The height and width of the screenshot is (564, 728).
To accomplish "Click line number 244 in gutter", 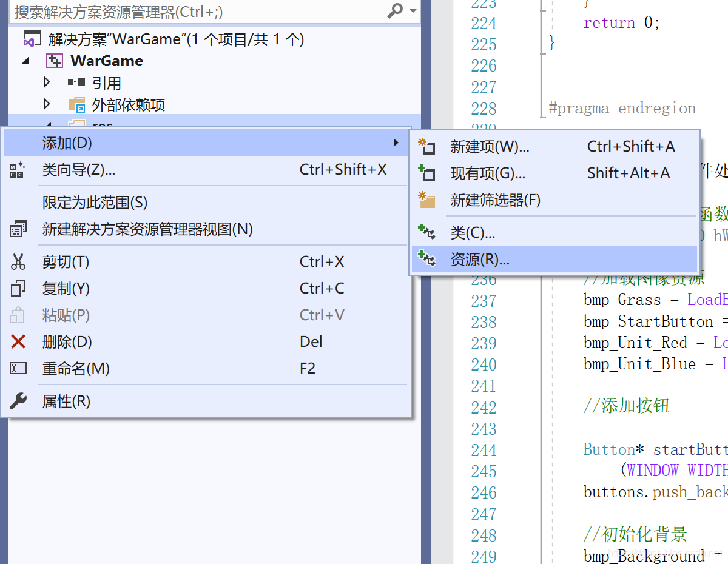I will [x=484, y=450].
